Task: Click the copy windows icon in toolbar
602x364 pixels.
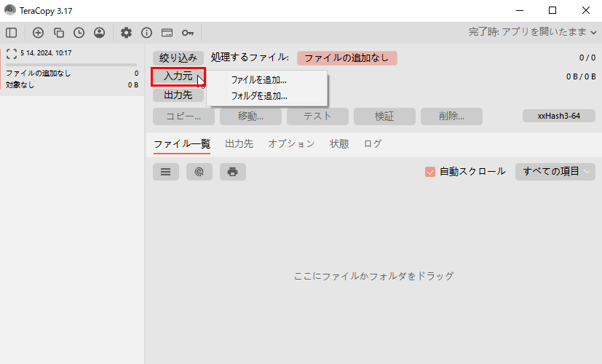Action: (59, 33)
